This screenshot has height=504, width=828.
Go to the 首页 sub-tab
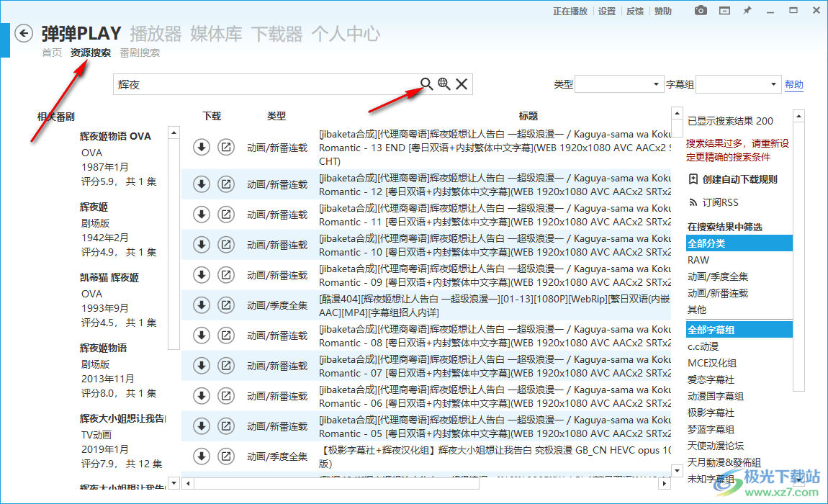[x=52, y=53]
